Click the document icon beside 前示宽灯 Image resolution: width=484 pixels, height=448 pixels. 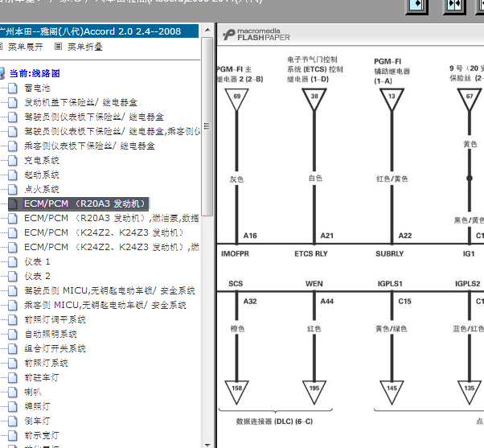click(13, 436)
